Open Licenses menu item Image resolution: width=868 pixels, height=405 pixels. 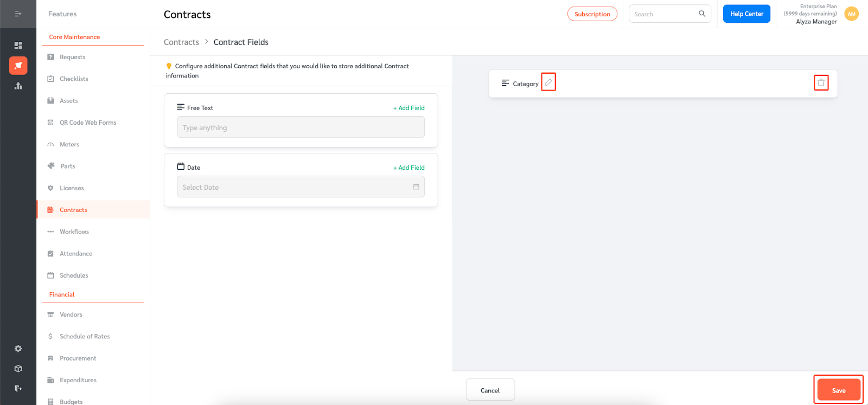[72, 188]
